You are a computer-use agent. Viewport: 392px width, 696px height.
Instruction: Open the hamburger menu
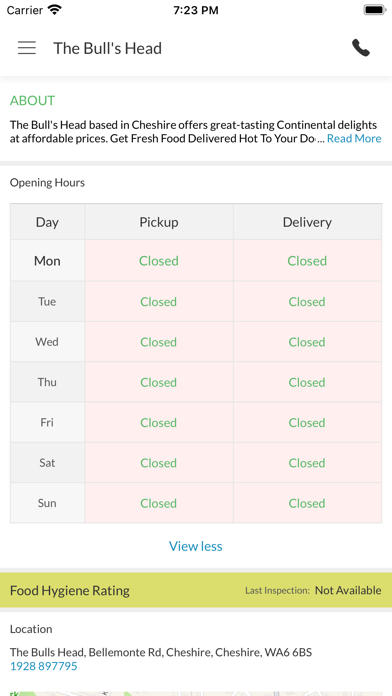pyautogui.click(x=27, y=48)
